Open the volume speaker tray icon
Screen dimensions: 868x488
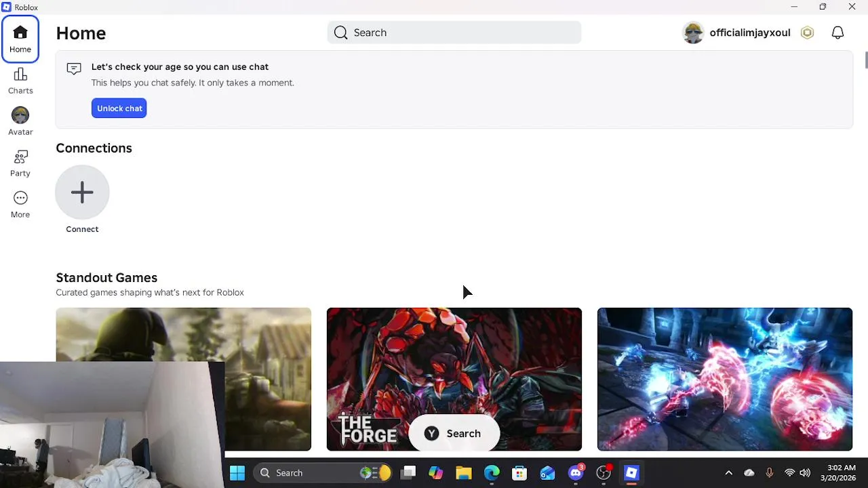(805, 473)
